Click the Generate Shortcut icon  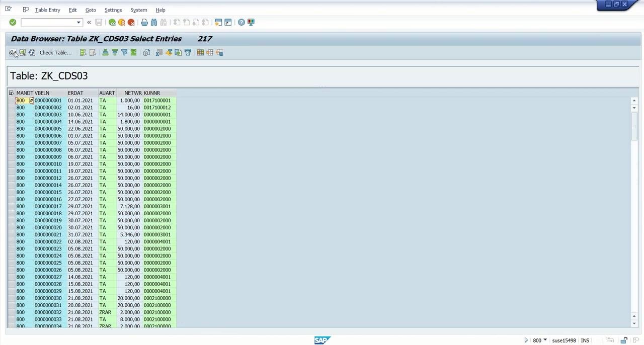click(x=228, y=22)
